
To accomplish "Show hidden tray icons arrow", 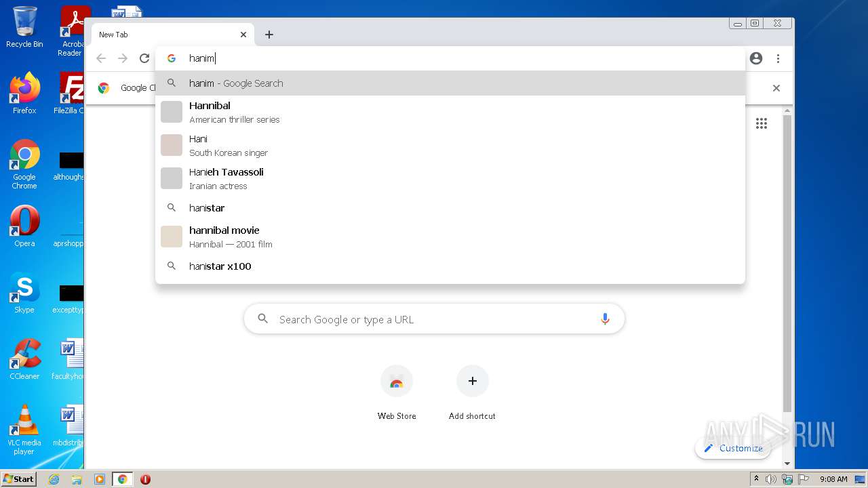I will pos(756,479).
